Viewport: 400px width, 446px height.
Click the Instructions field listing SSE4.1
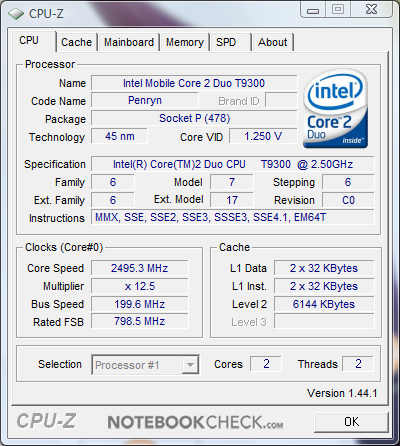pyautogui.click(x=233, y=217)
